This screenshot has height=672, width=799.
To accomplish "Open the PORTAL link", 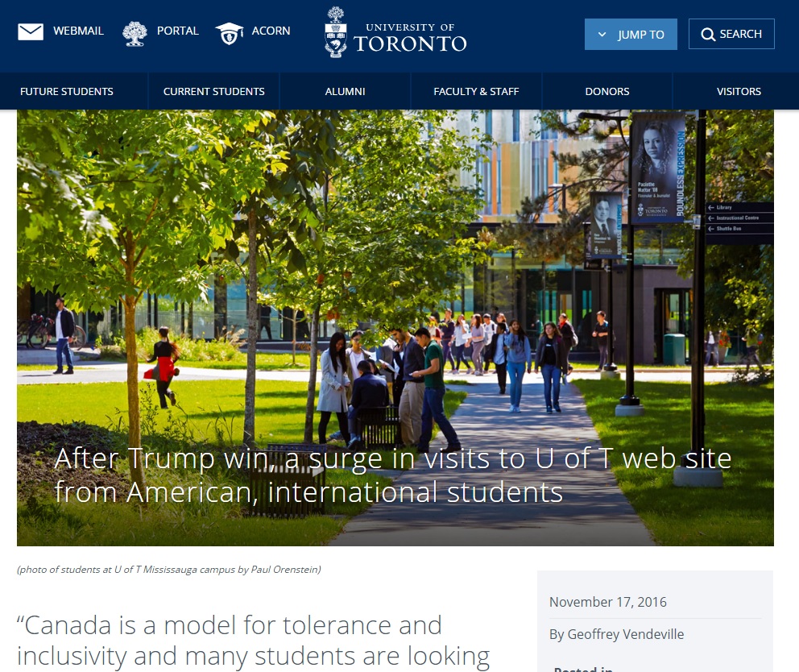I will click(177, 31).
